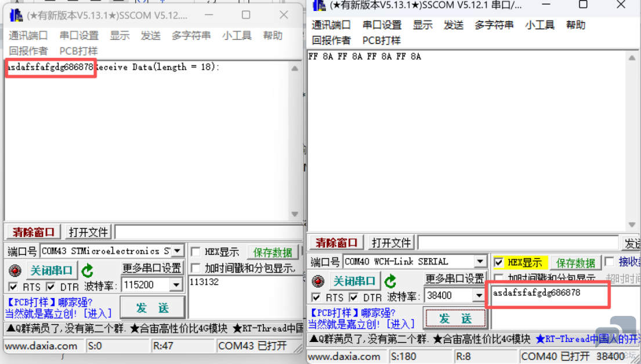Open 发送 menu in left window
This screenshot has width=641, height=364.
150,35
